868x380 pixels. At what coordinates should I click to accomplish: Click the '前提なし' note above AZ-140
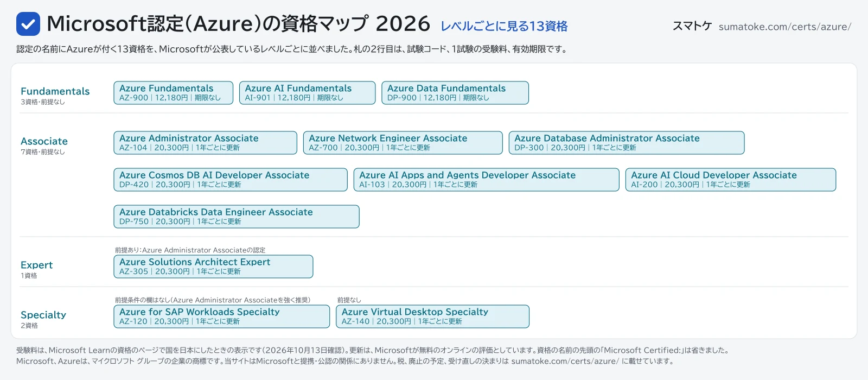(349, 300)
